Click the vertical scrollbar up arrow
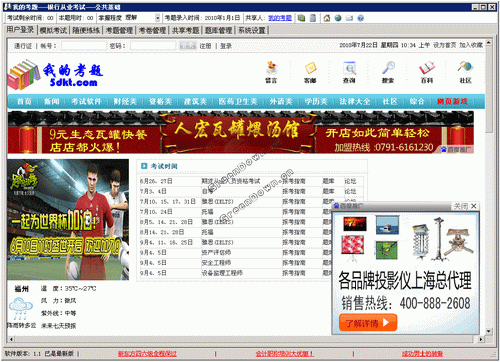Screen dimensions: 500x362 (488, 43)
